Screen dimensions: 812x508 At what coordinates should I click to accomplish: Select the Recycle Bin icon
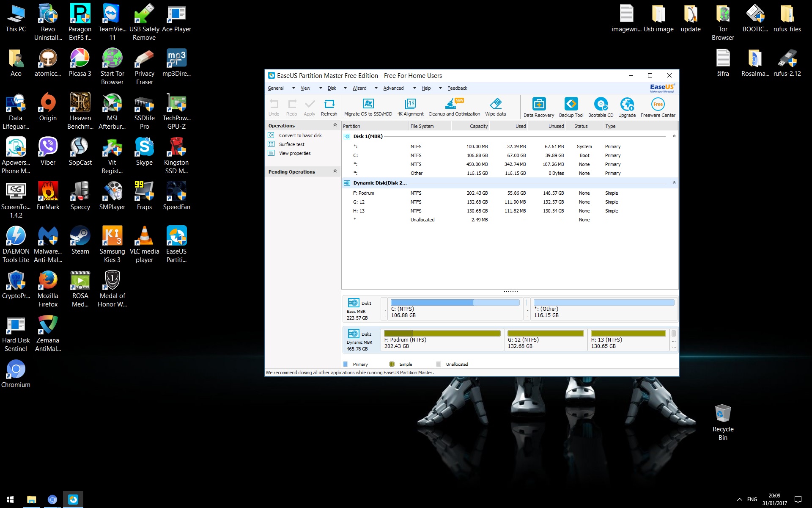(x=723, y=422)
